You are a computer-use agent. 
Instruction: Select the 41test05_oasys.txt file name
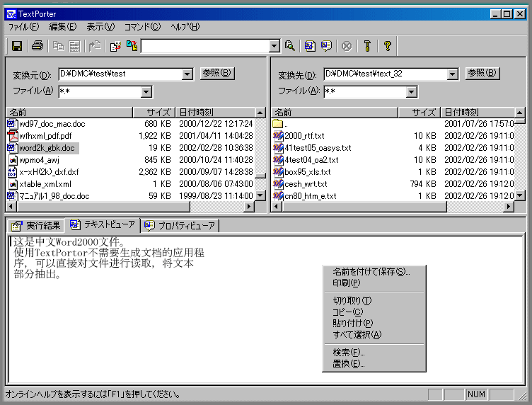tap(318, 148)
